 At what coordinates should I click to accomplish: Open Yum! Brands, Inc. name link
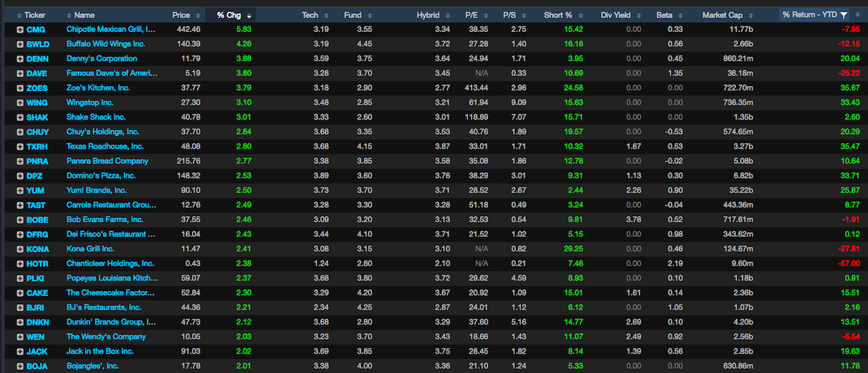pos(97,190)
